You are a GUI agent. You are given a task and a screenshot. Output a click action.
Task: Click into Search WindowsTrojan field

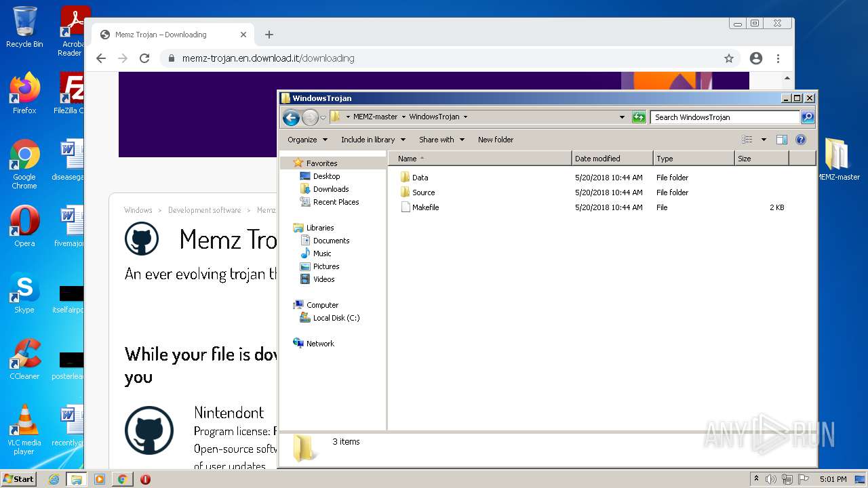tap(725, 117)
